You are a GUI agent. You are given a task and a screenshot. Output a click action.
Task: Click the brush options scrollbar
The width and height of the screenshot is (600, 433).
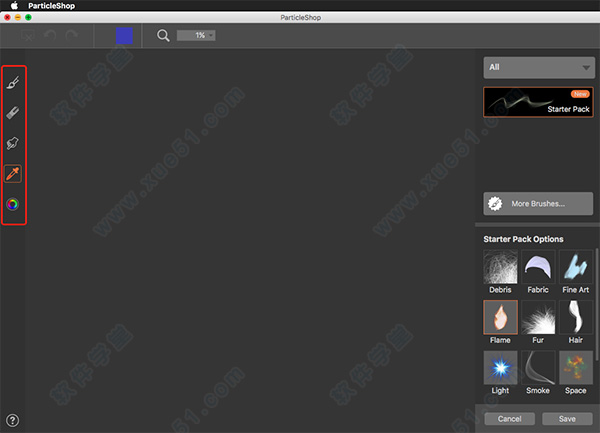597,304
